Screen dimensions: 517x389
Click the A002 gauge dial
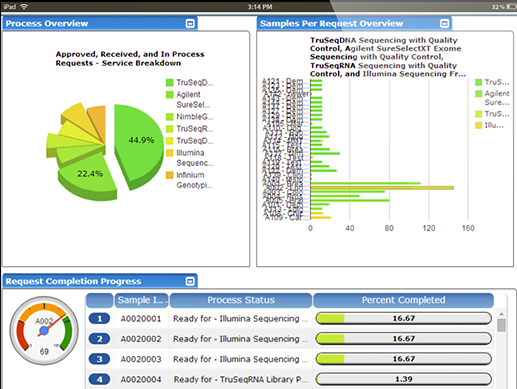coord(44,331)
